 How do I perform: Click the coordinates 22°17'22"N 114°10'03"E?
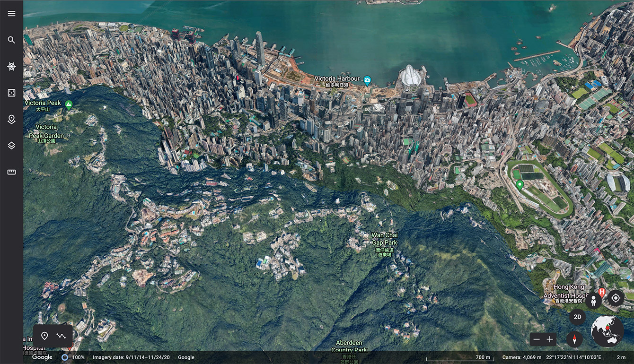pyautogui.click(x=573, y=357)
